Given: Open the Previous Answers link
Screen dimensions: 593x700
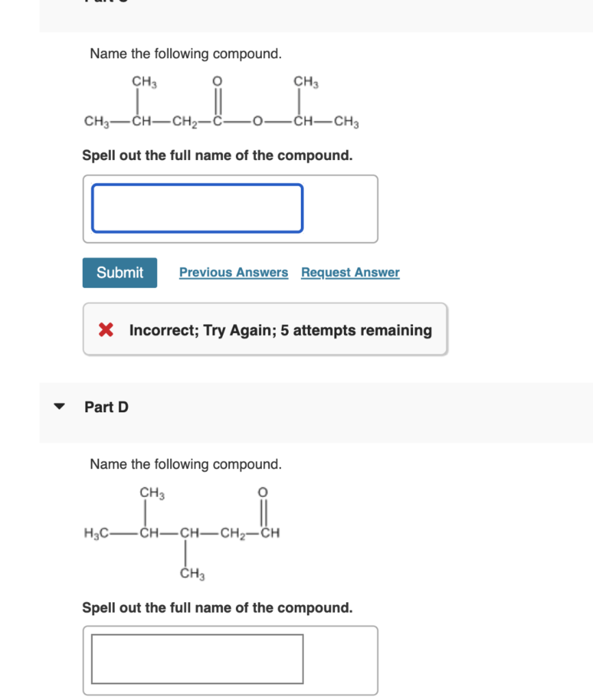Looking at the screenshot, I should point(233,272).
